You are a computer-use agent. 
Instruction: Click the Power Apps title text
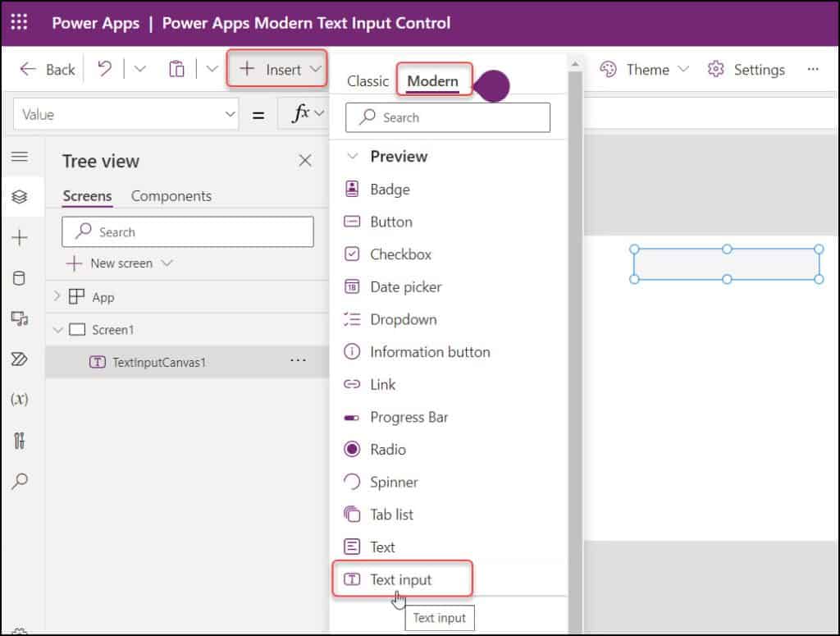[95, 23]
